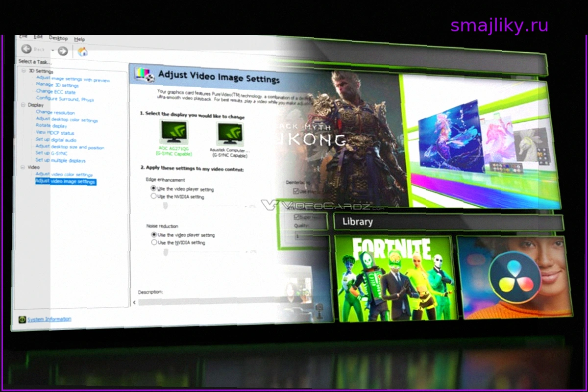
Task: Select Edge enhancement NVIDIA setting radio
Action: 154,196
